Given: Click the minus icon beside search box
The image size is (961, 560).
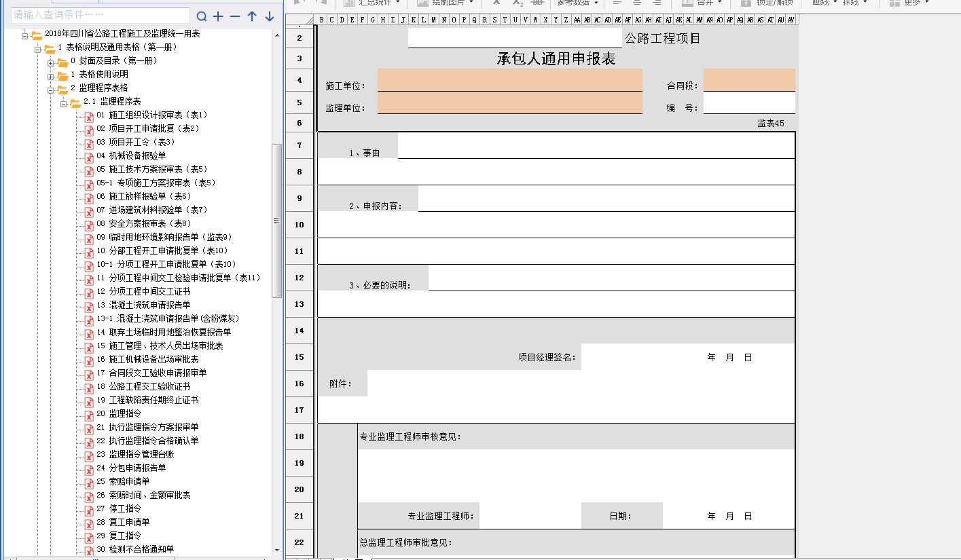Looking at the screenshot, I should pos(235,16).
